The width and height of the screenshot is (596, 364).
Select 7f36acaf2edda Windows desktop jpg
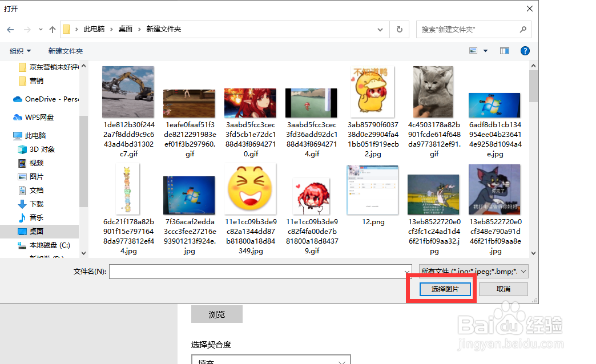[x=189, y=195]
